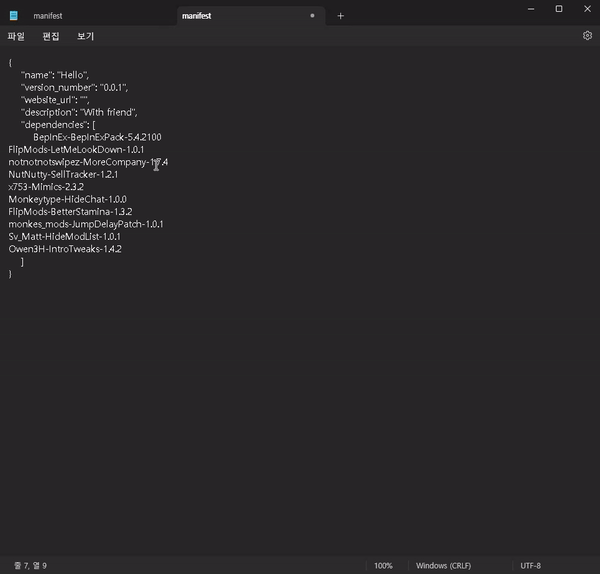Click the line 7 column 9 position indicator
Image resolution: width=600 pixels, height=574 pixels.
31,566
